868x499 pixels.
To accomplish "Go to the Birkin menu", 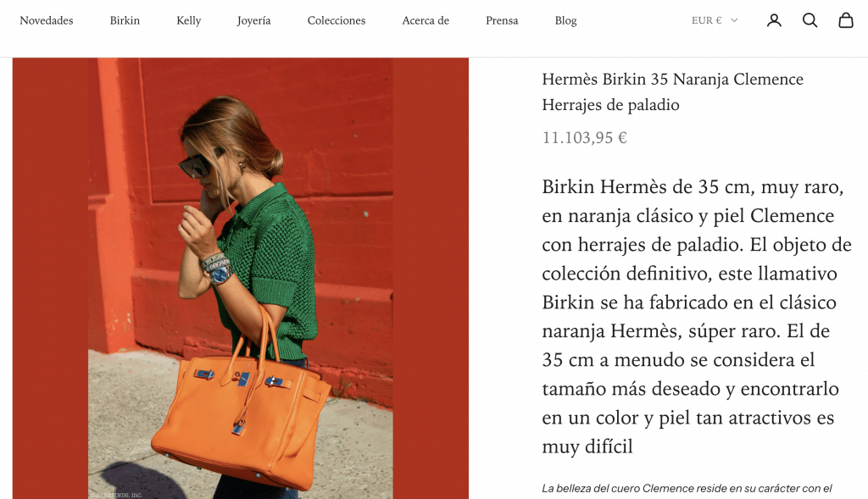I will pyautogui.click(x=125, y=20).
